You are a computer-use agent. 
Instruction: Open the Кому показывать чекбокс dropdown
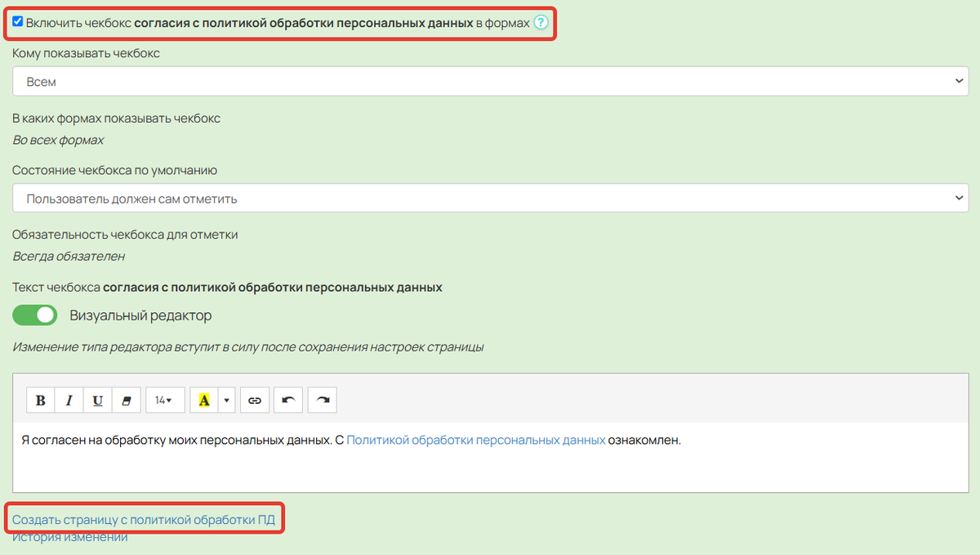491,82
